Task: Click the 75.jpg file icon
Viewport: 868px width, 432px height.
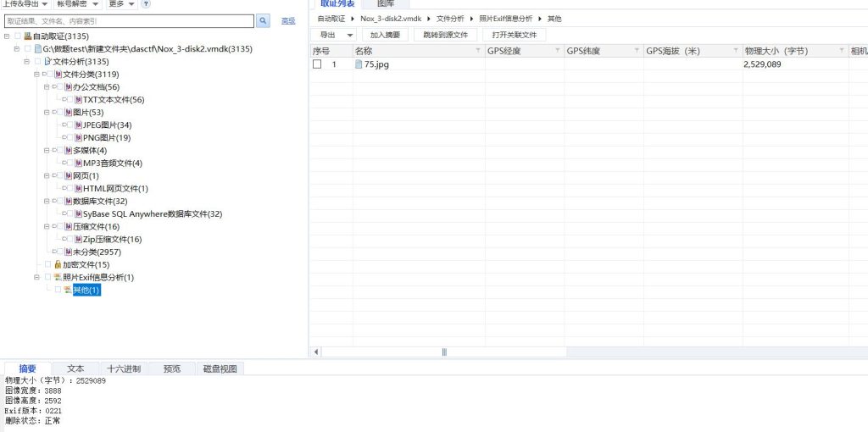Action: point(359,64)
